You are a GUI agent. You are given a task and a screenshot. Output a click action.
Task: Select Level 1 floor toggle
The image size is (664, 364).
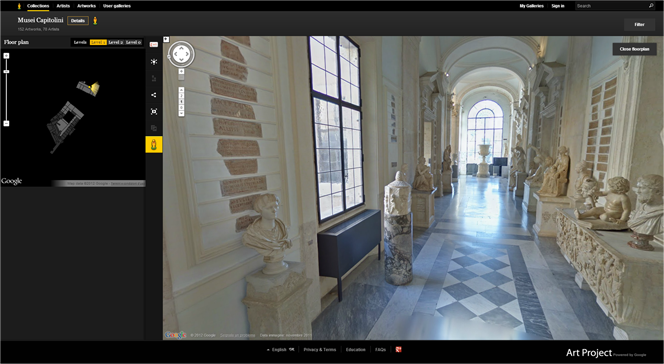tap(98, 42)
